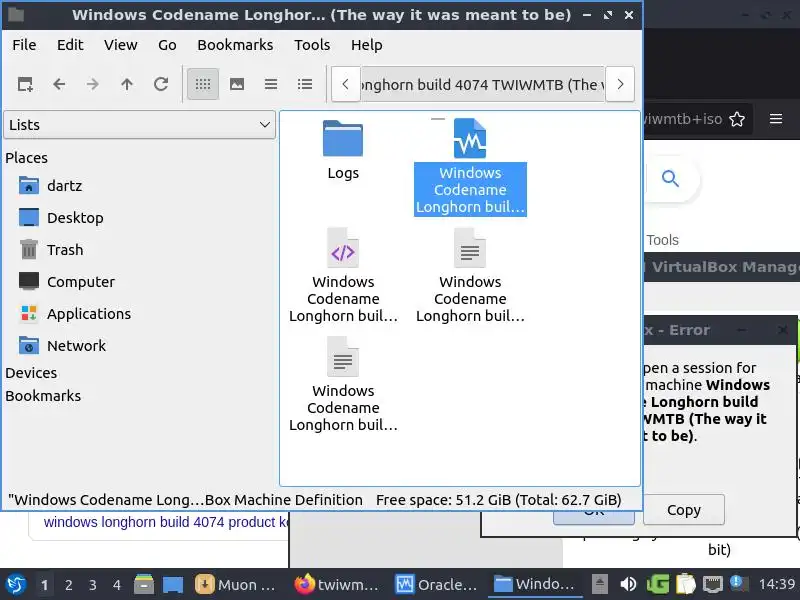Open the clipboard manager tray icon
The image size is (800, 600).
[x=686, y=584]
